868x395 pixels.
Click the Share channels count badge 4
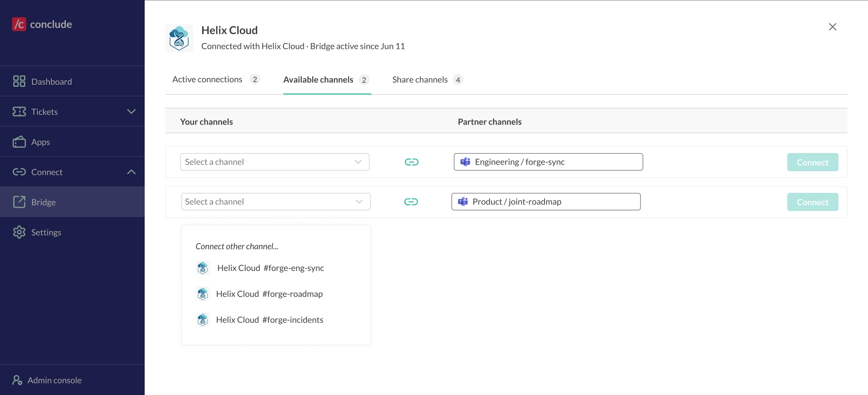point(458,80)
